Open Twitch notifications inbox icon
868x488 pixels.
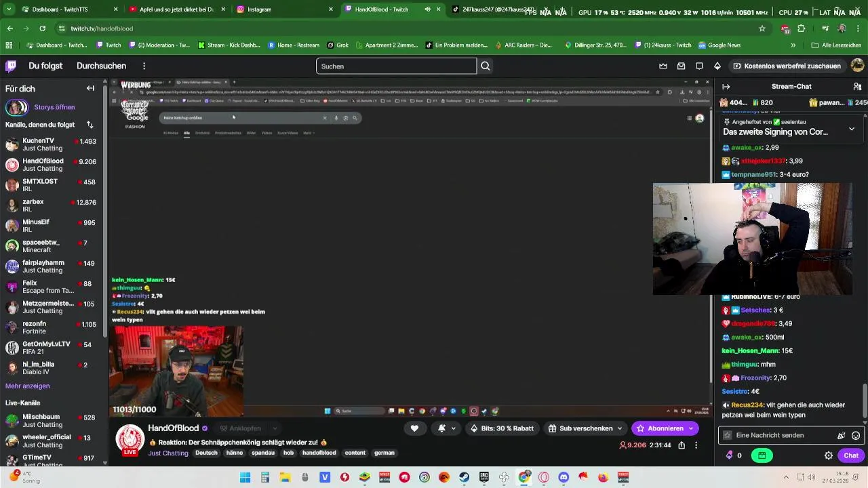pyautogui.click(x=681, y=66)
